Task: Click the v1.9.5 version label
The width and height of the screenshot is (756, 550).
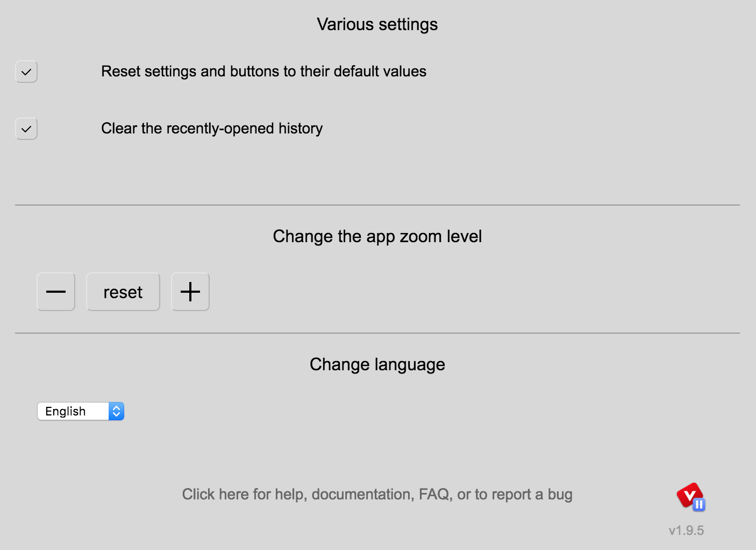Action: tap(686, 531)
